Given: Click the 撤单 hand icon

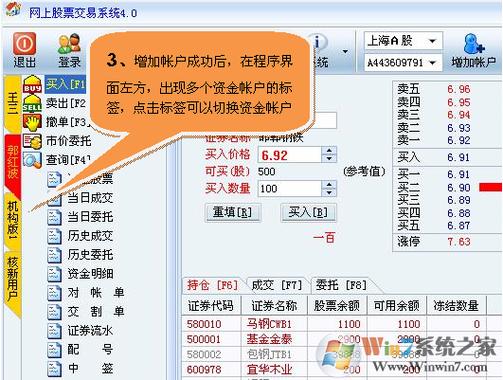Looking at the screenshot, I should tap(32, 122).
